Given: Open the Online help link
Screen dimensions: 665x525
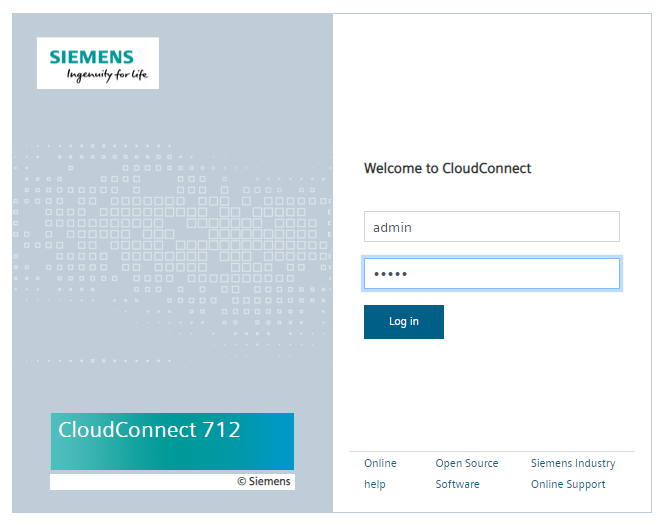Looking at the screenshot, I should click(x=380, y=474).
